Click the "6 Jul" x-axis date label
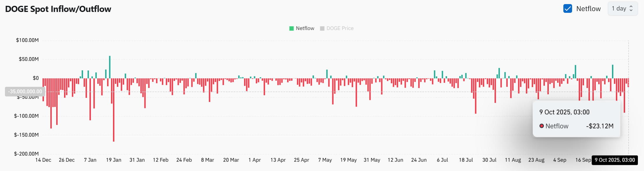Viewport: 644px width, 171px height. point(442,160)
